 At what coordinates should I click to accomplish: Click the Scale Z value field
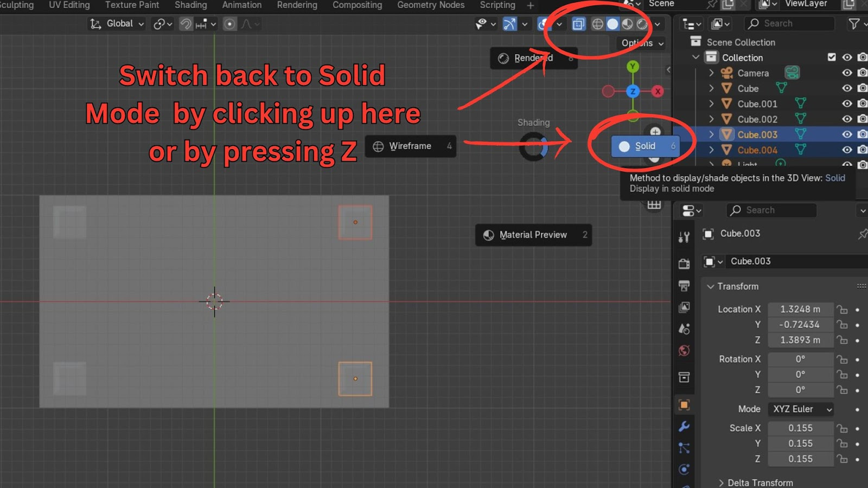point(800,459)
